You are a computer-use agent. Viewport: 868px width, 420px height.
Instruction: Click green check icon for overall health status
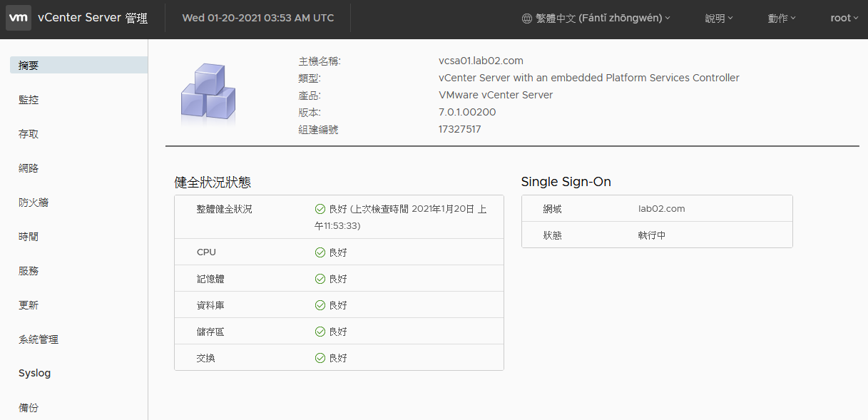pos(320,209)
